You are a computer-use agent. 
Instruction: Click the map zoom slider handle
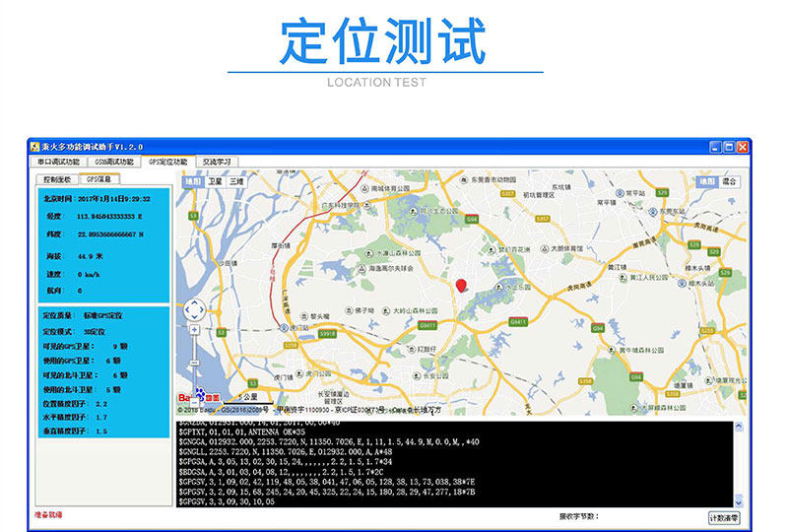[x=194, y=363]
